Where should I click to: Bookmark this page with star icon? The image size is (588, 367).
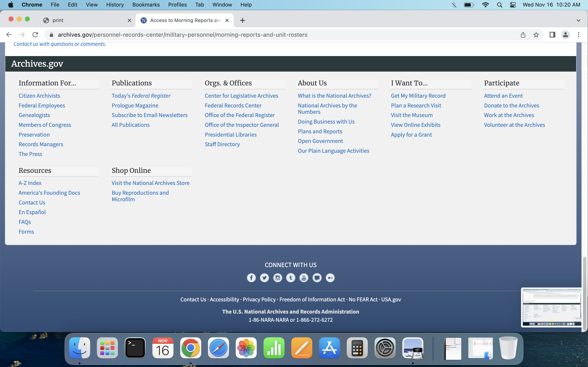coord(536,35)
